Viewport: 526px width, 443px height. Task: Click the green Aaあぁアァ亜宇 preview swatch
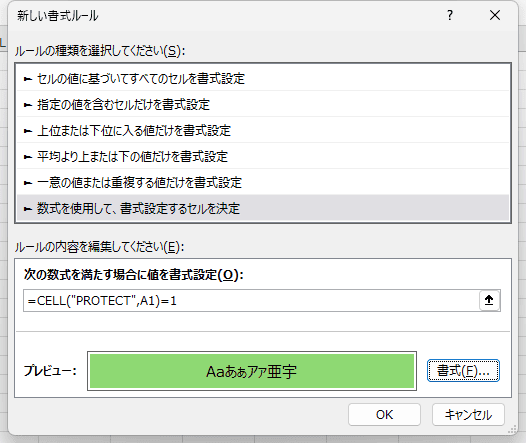pos(252,371)
